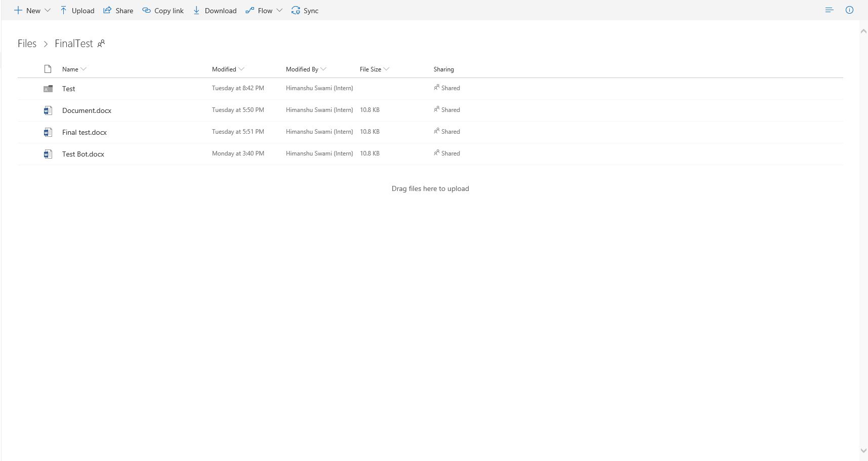The height and width of the screenshot is (461, 868).
Task: Open the Modified column sort dropdown
Action: coord(241,69)
